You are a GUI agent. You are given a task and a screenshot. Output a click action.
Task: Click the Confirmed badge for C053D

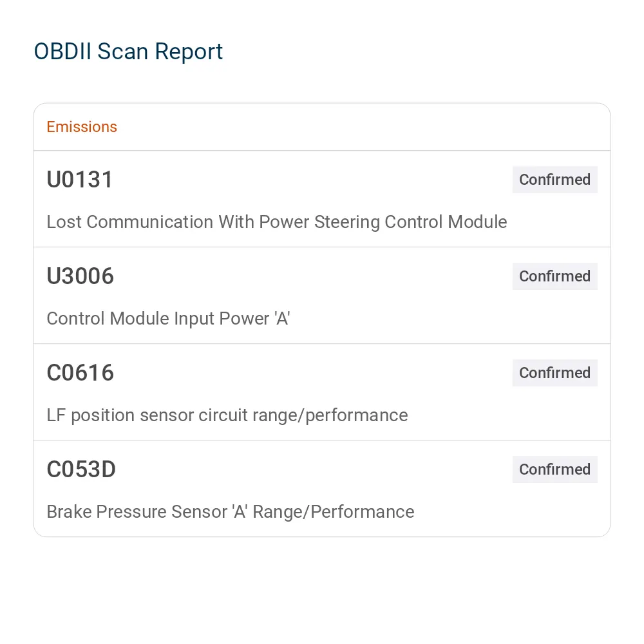(x=554, y=469)
